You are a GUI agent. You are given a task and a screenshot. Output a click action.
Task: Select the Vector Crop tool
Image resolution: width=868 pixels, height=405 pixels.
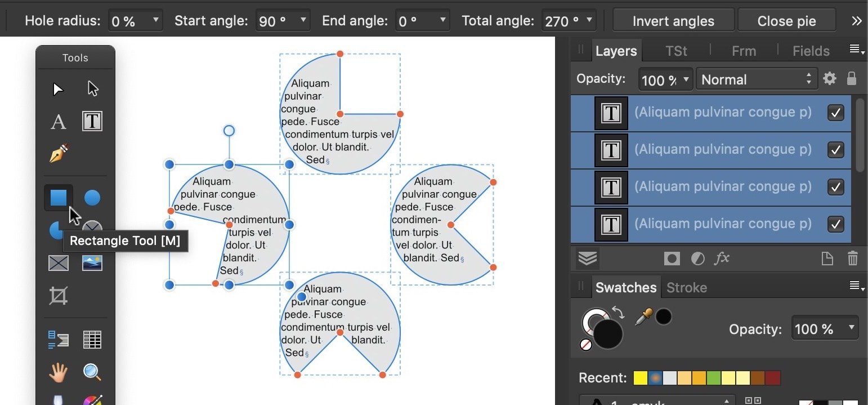[x=58, y=295]
